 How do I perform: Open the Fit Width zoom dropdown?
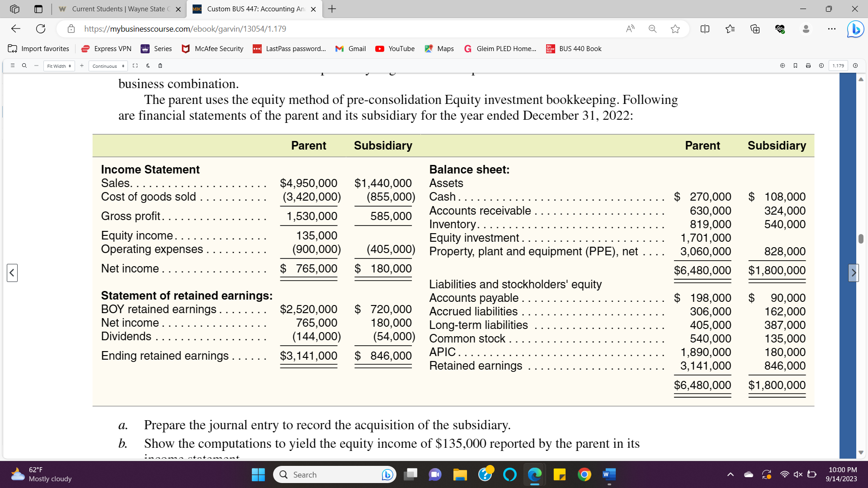click(59, 66)
